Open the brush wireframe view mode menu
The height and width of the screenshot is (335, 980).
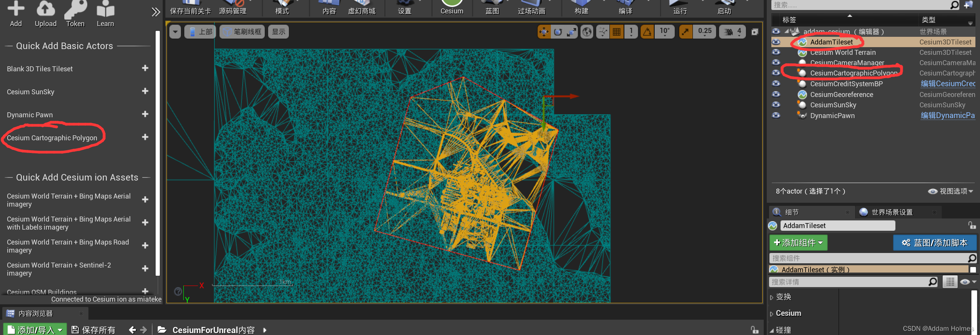point(242,32)
